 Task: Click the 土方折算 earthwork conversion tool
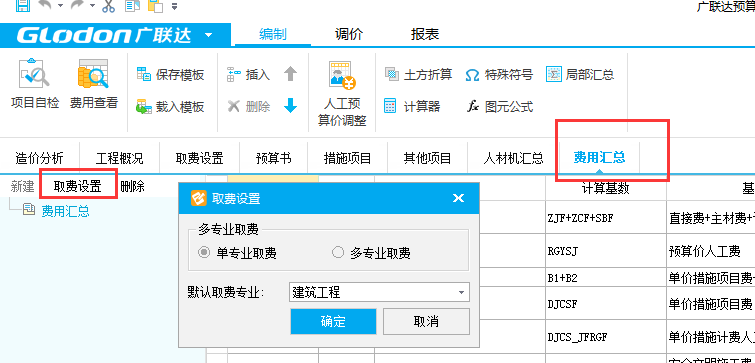(x=418, y=75)
